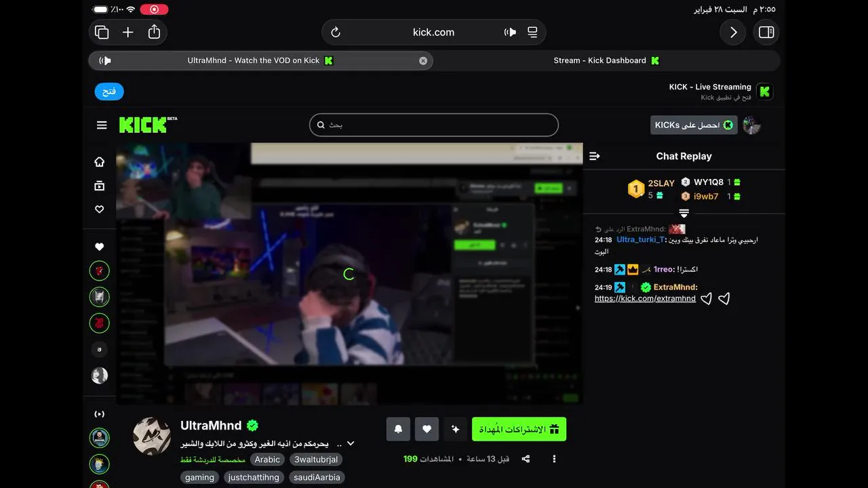Click the gold rank 1 badge
Screen dimensions: 868x488
[x=635, y=189]
